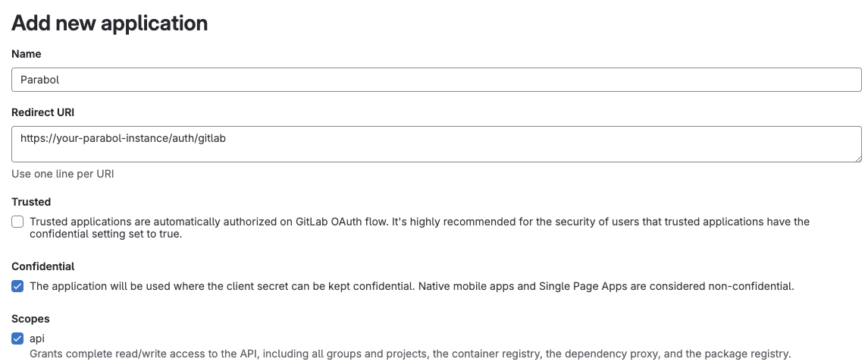Click empty space right of Parabol text
Image resolution: width=868 pixels, height=362 pixels.
(x=455, y=80)
